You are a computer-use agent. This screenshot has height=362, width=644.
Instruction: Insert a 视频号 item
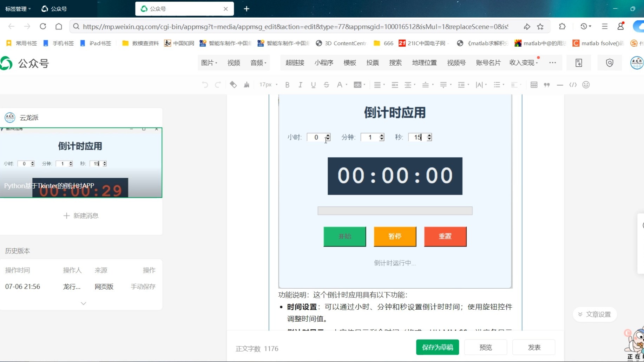tap(456, 62)
